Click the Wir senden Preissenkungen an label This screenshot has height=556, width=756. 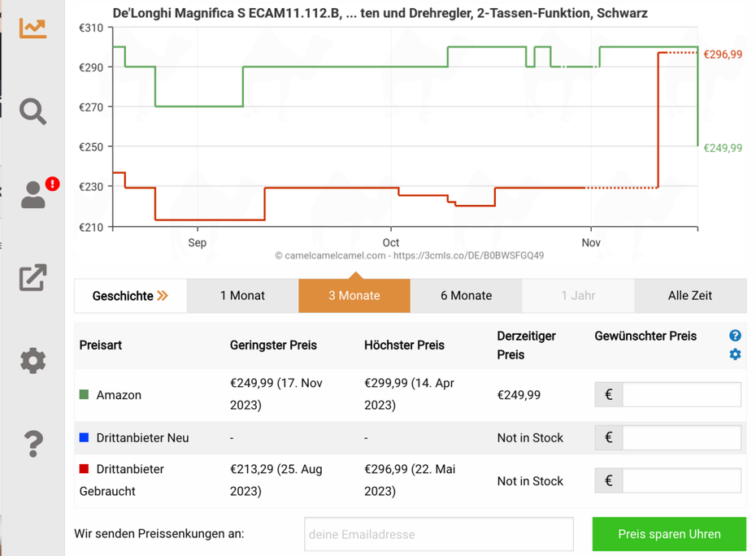[159, 534]
